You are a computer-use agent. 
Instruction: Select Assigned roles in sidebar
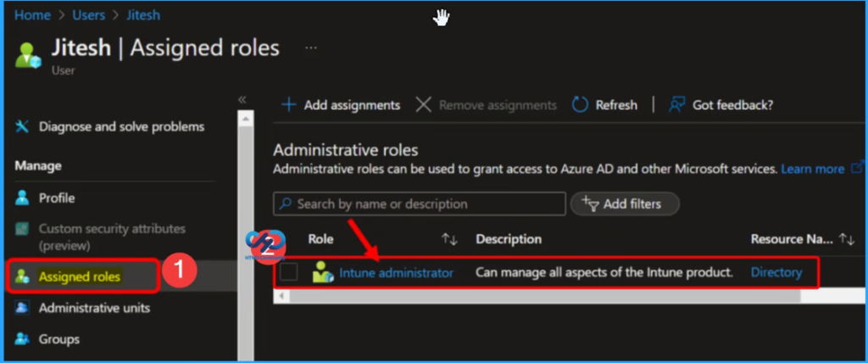coord(79,276)
